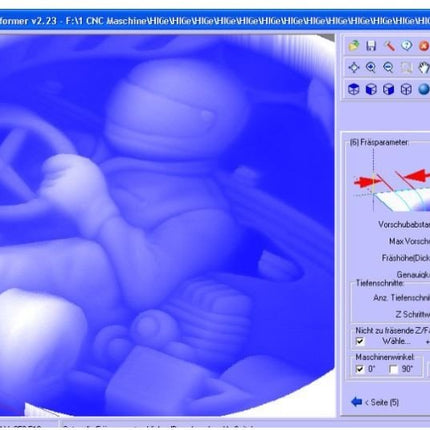
Task: Click the blue back arrow icon
Action: point(356,402)
